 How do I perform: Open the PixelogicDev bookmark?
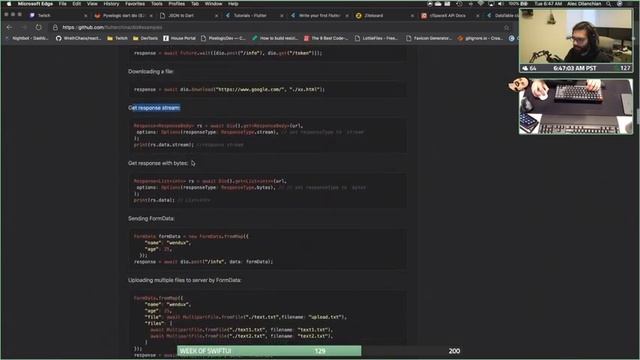[223, 38]
